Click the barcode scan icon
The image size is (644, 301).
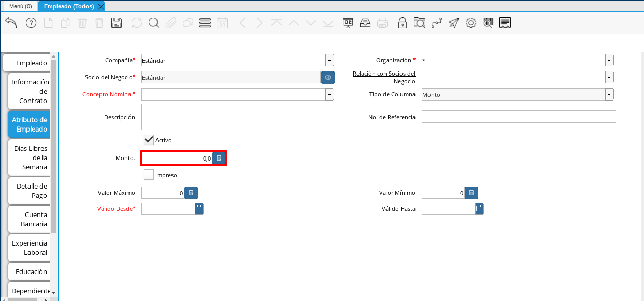488,23
